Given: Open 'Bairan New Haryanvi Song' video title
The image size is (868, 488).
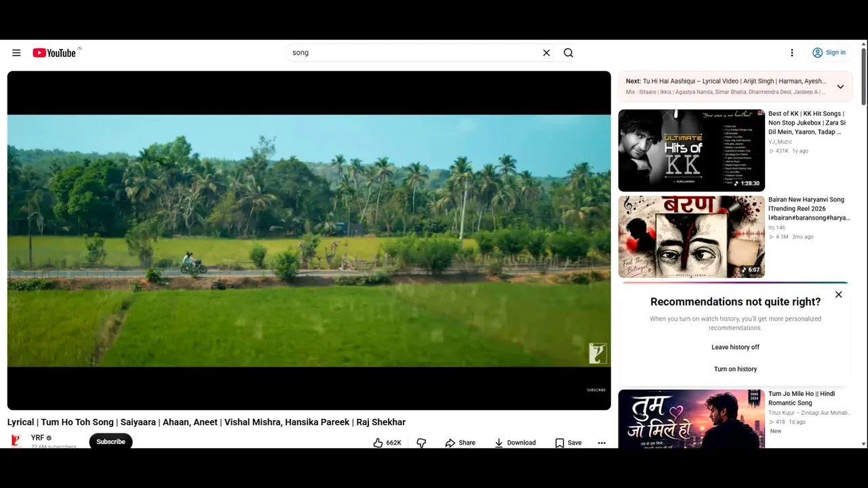Looking at the screenshot, I should pos(809,209).
